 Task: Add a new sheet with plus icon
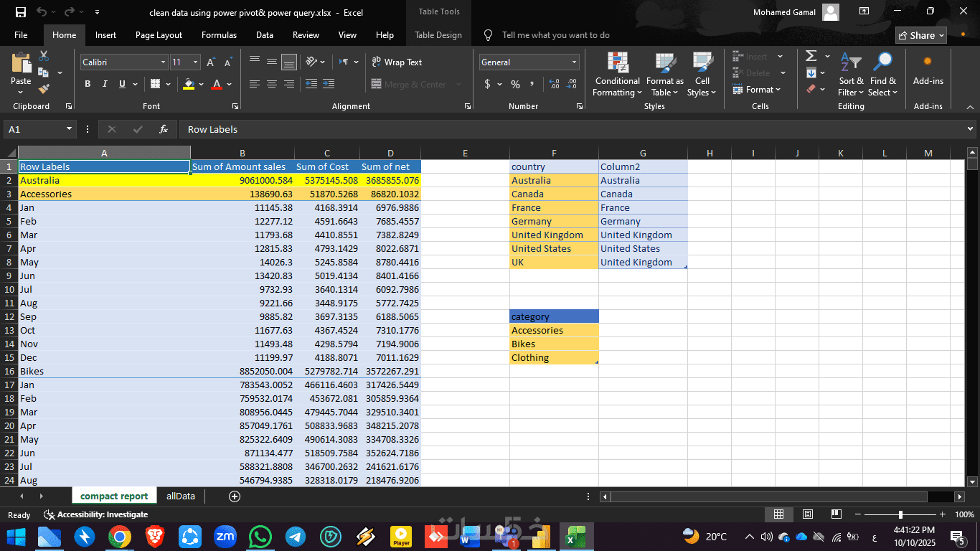234,496
